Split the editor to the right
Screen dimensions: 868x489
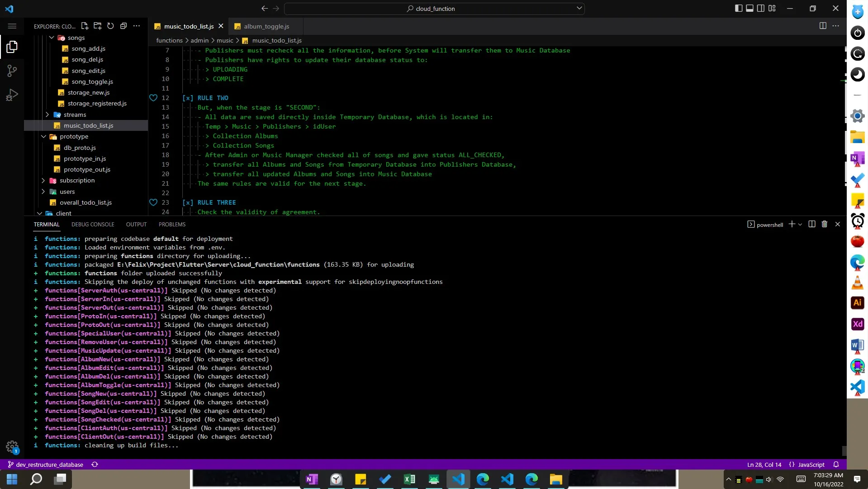pos(823,26)
